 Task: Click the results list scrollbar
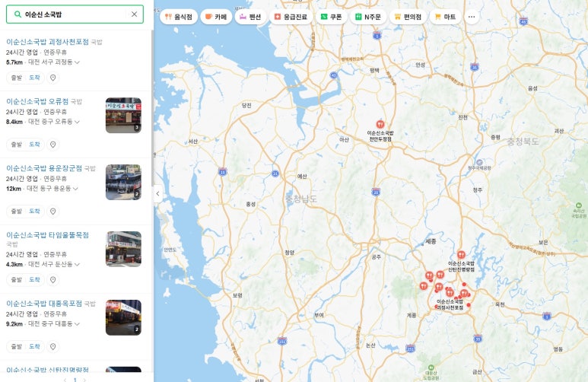click(152, 108)
